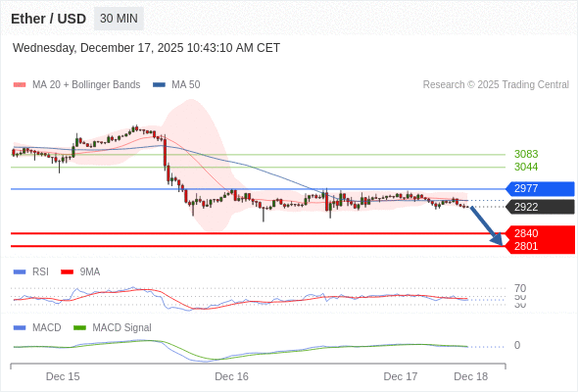Click the 9MA legend red swatch
Viewport: 578px width, 392px height.
[x=67, y=272]
